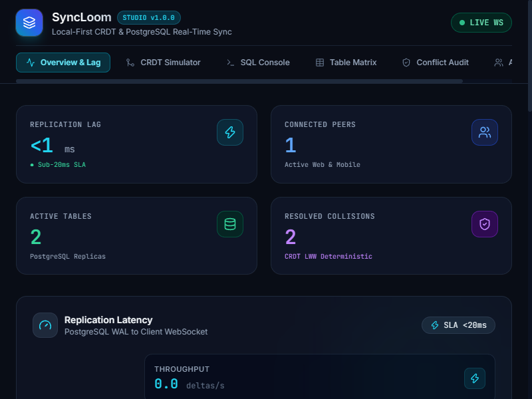Click the 'RESOLVED COLLISIONS' label
This screenshot has height=399, width=532.
(x=330, y=216)
